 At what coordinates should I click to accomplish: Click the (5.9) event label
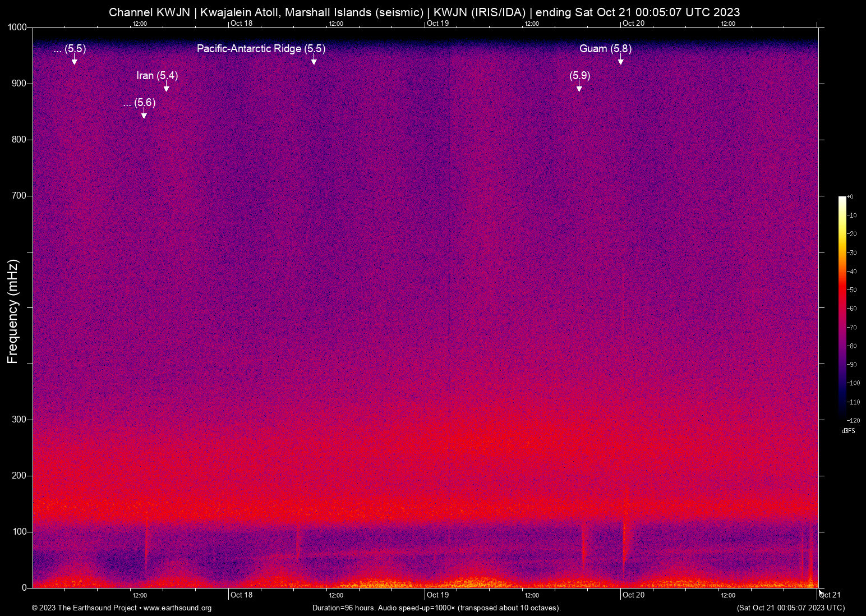tap(580, 76)
